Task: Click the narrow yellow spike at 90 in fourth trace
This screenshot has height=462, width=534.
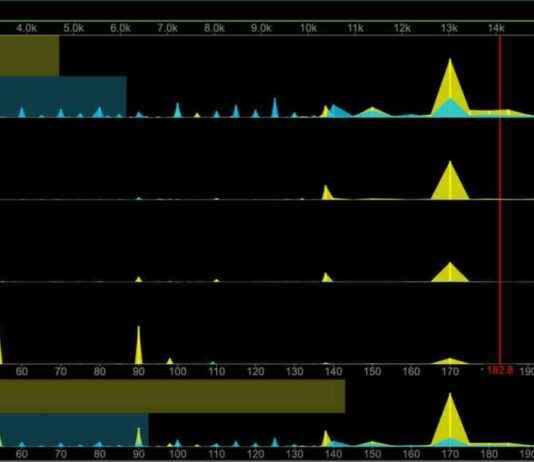Action: click(138, 345)
